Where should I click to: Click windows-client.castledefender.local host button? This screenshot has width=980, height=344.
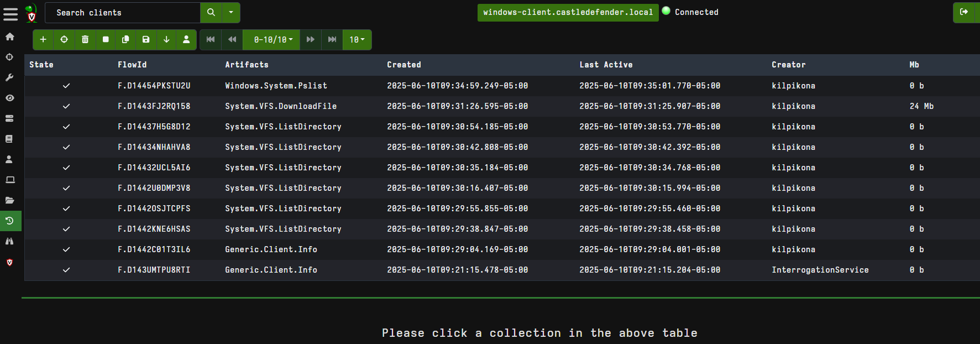coord(568,12)
